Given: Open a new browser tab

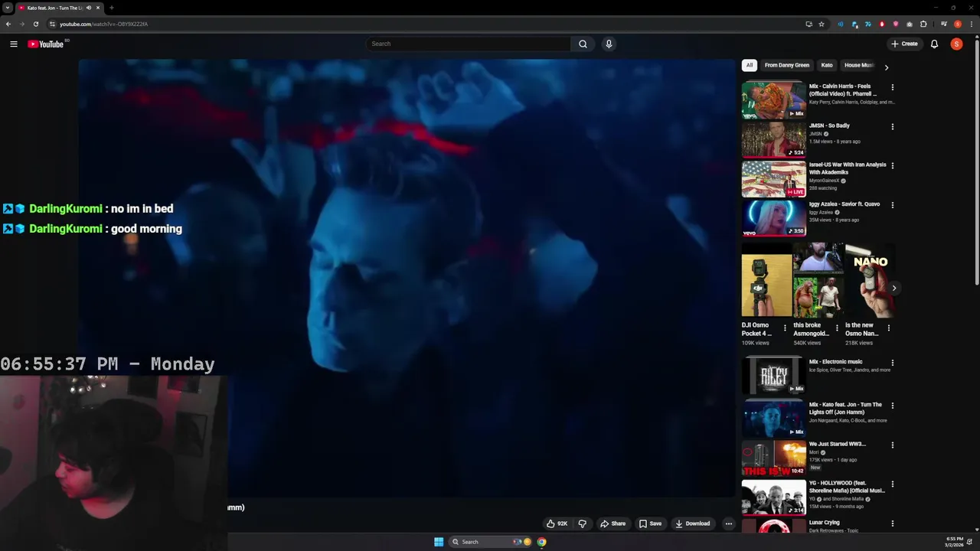Looking at the screenshot, I should tap(111, 8).
